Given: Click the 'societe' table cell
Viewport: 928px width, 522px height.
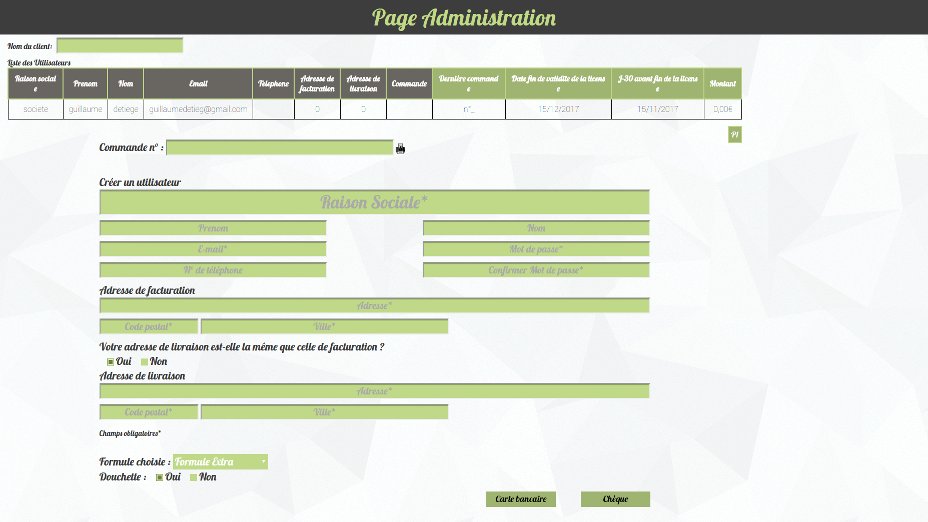Looking at the screenshot, I should click(x=36, y=109).
